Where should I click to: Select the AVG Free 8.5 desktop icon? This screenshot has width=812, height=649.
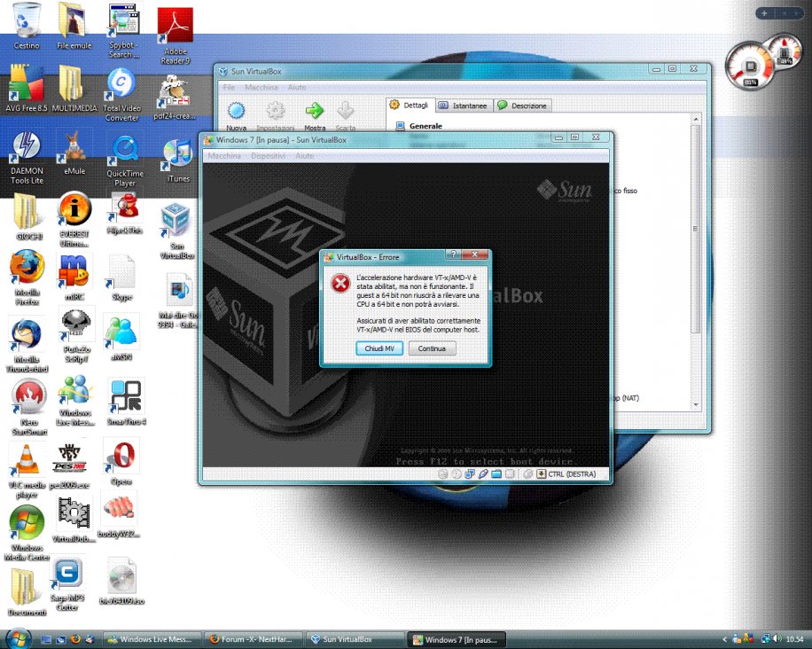point(26,88)
